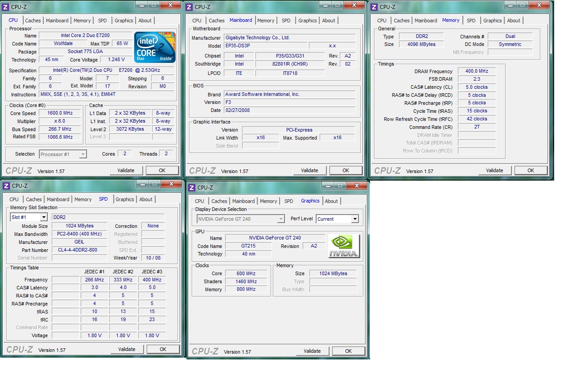
Task: Minimize the window showing the SPD tab
Action: pyautogui.click(x=142, y=184)
